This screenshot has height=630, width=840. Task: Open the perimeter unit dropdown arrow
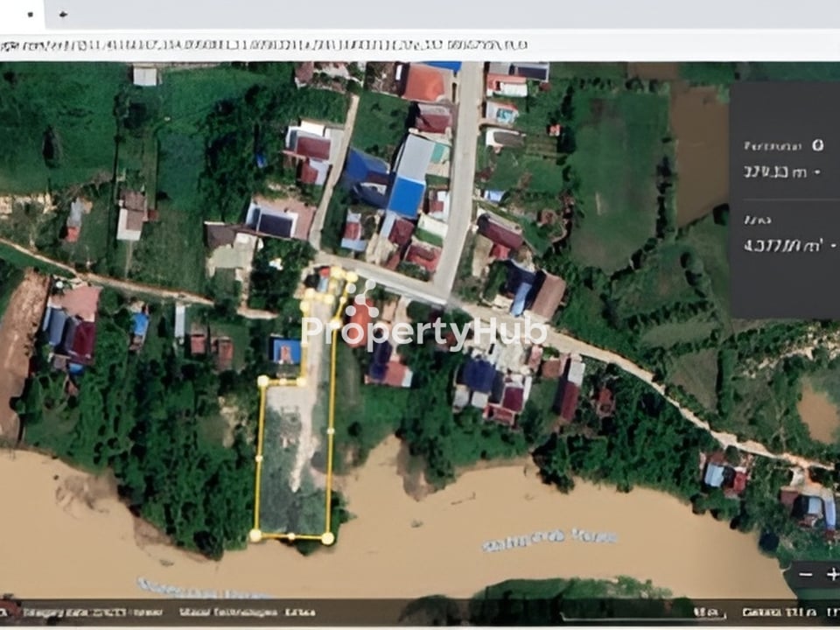pyautogui.click(x=817, y=172)
